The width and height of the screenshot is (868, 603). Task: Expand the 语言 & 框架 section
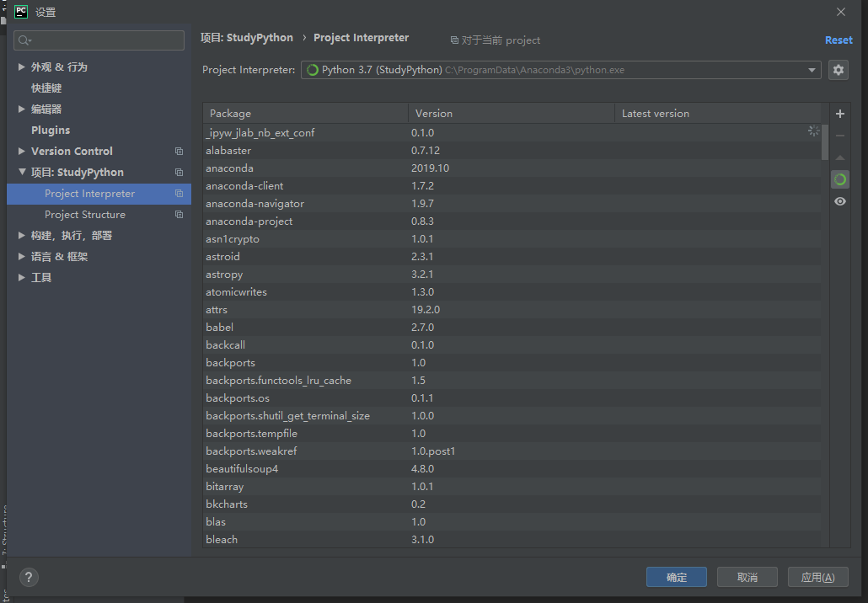tap(21, 256)
